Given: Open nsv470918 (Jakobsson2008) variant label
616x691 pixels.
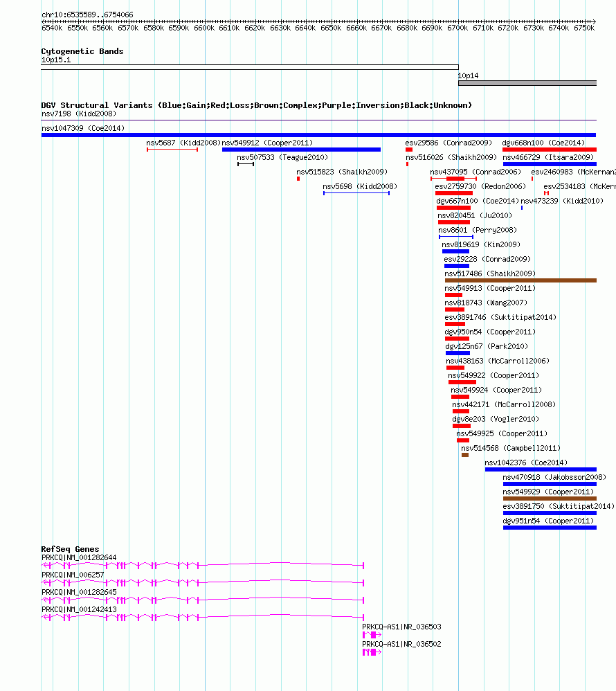Looking at the screenshot, I should click(554, 477).
